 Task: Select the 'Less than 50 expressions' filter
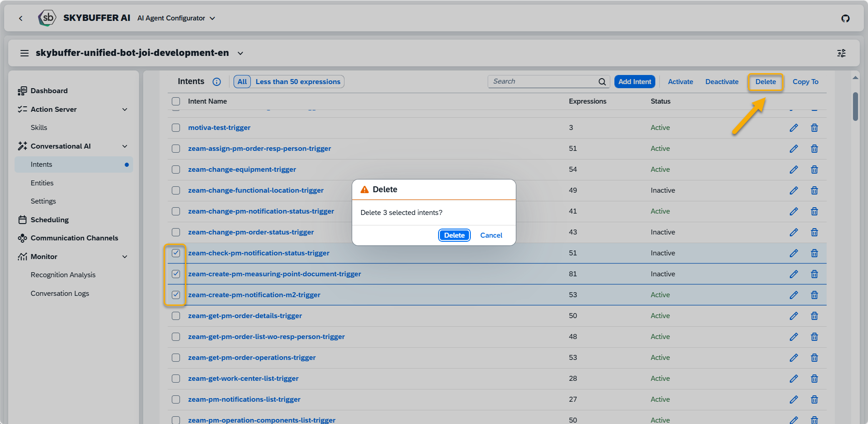(298, 82)
